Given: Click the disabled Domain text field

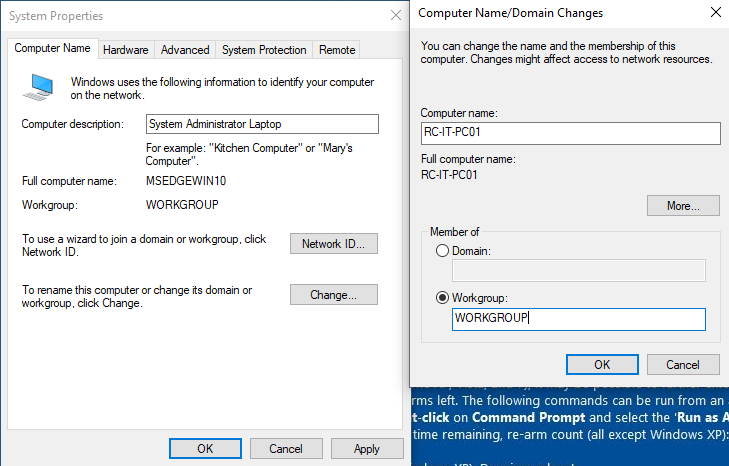Looking at the screenshot, I should coord(579,271).
